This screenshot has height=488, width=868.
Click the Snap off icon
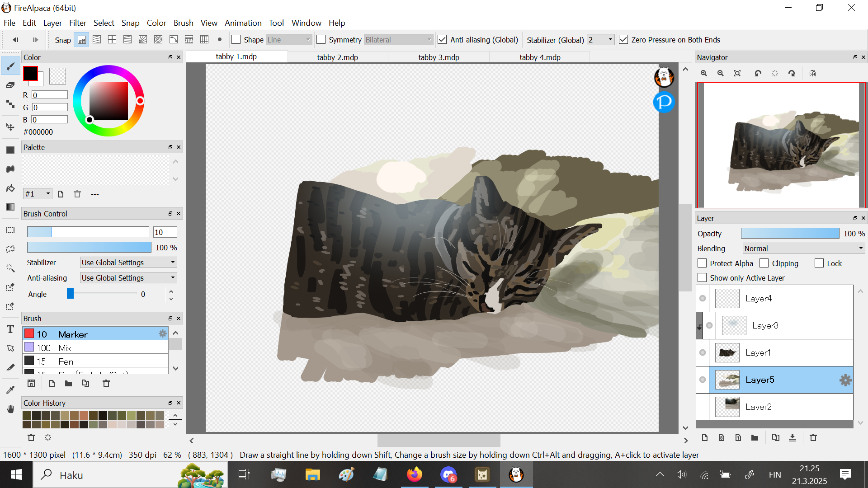tap(81, 40)
